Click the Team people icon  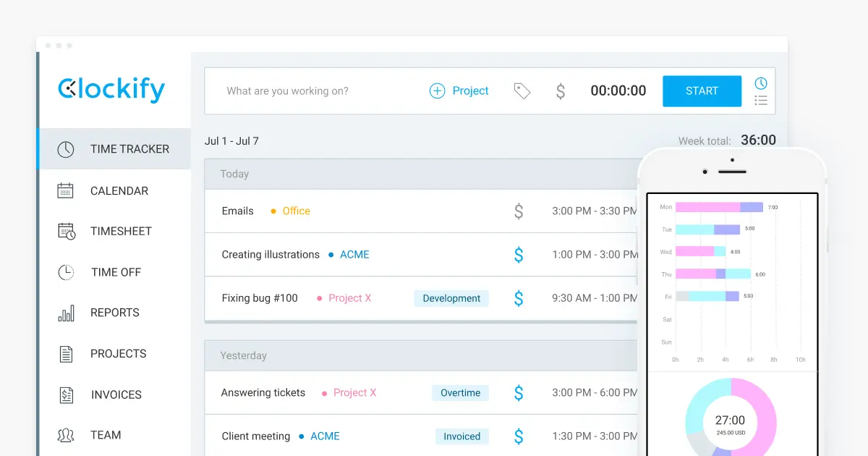66,435
